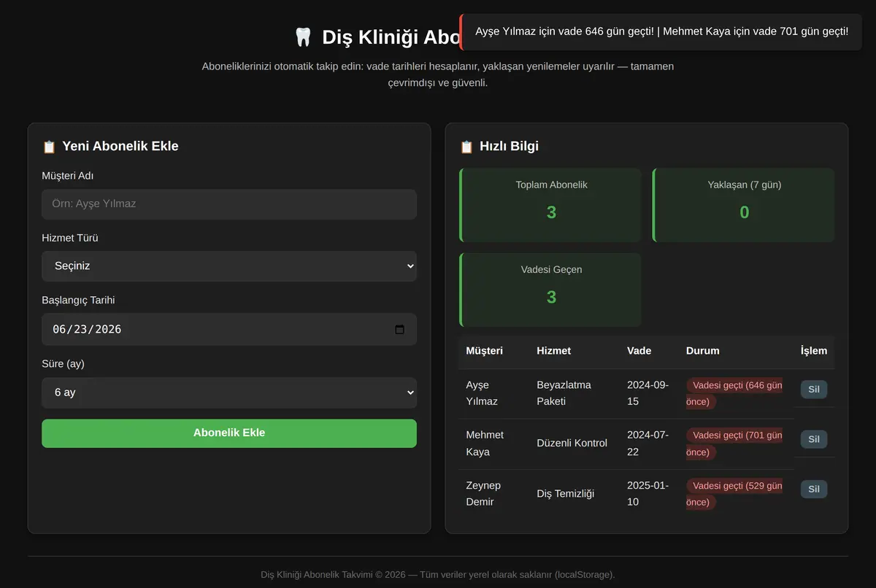Click the 529 gün önce overdue badge

coord(734,494)
